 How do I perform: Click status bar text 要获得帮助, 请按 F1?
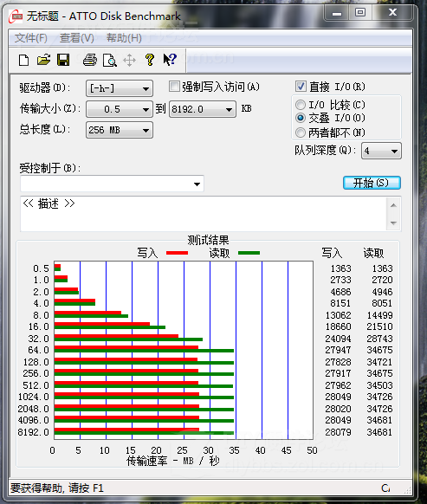point(57,488)
